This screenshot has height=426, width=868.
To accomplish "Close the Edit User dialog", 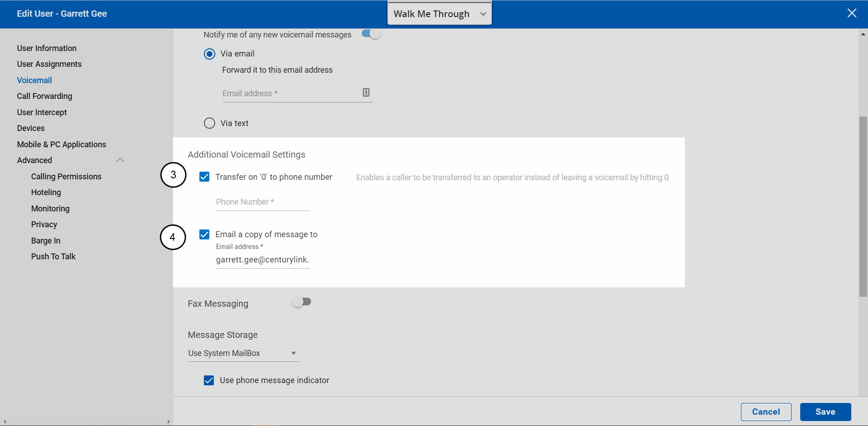I will (852, 13).
